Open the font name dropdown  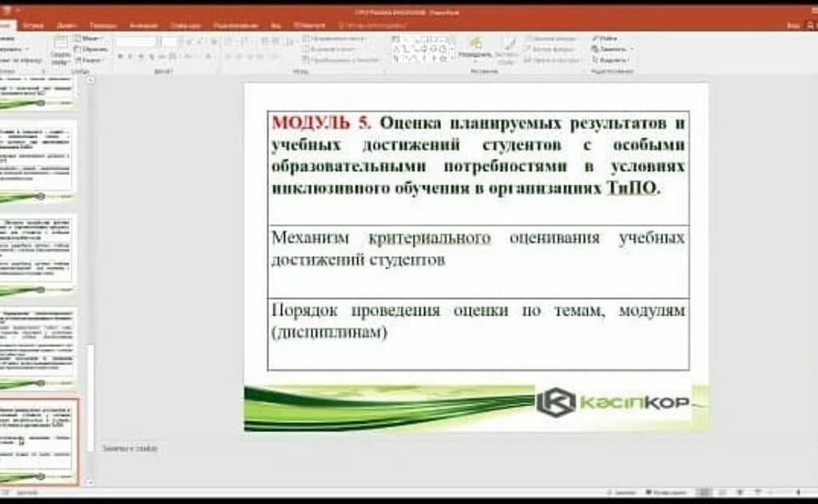(x=135, y=42)
